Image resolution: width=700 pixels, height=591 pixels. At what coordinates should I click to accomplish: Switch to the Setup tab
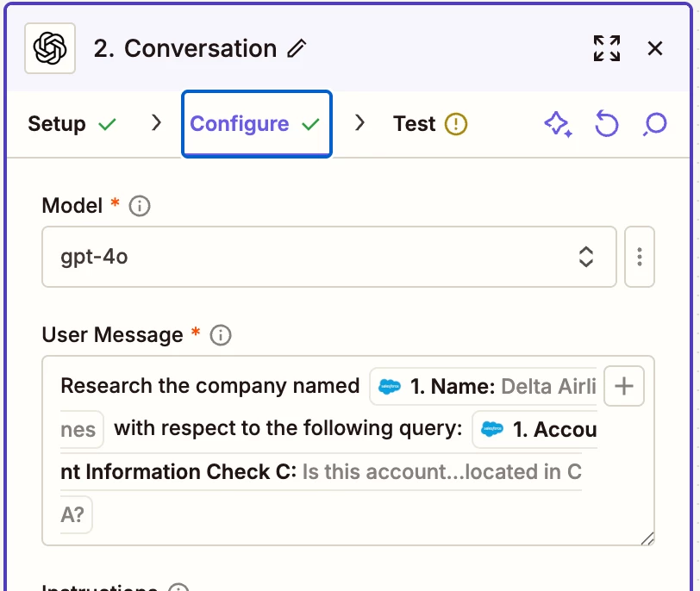[x=72, y=124]
